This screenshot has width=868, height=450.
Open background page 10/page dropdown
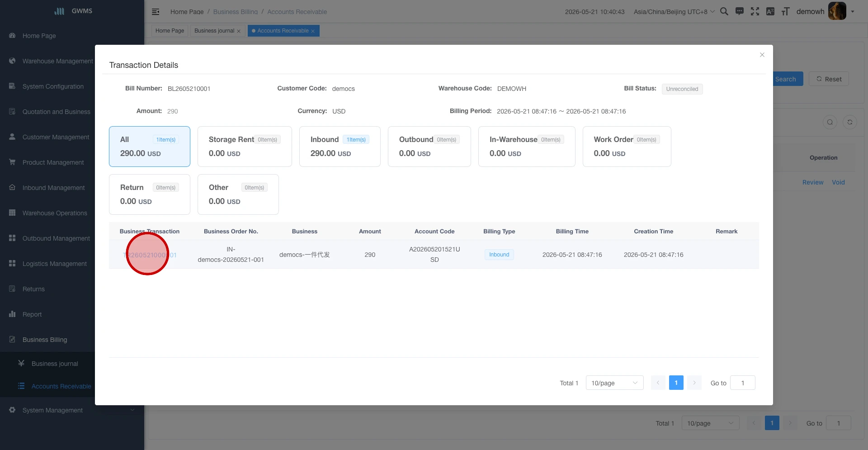click(711, 423)
